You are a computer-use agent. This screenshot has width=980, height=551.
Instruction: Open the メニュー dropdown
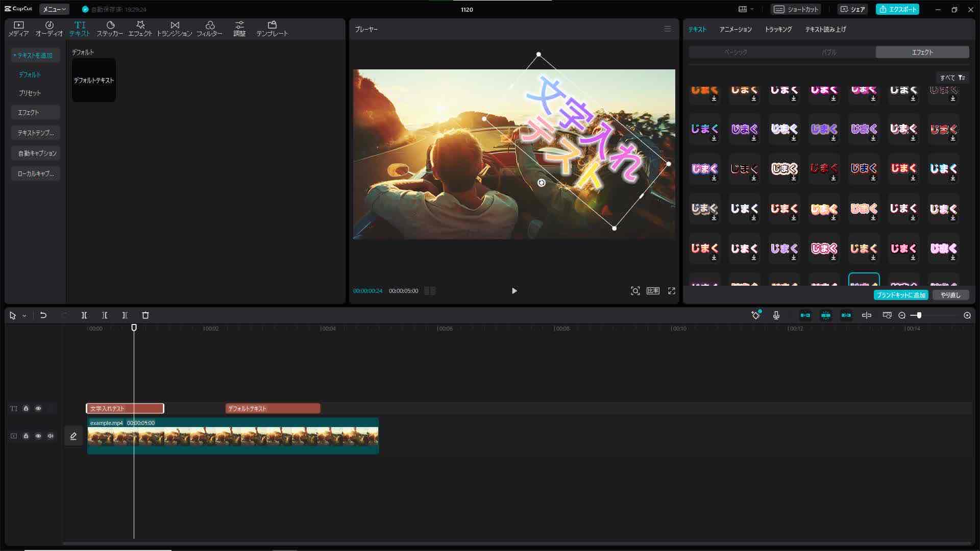(54, 9)
